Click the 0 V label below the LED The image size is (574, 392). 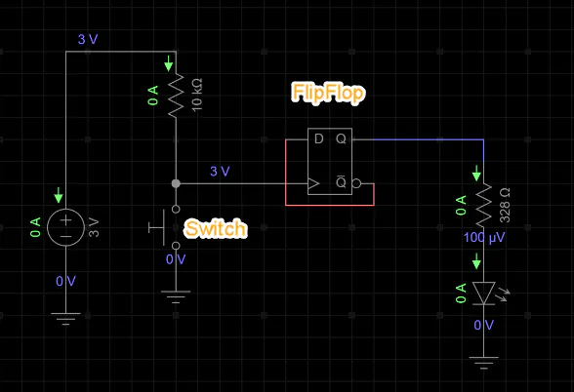[x=483, y=325]
